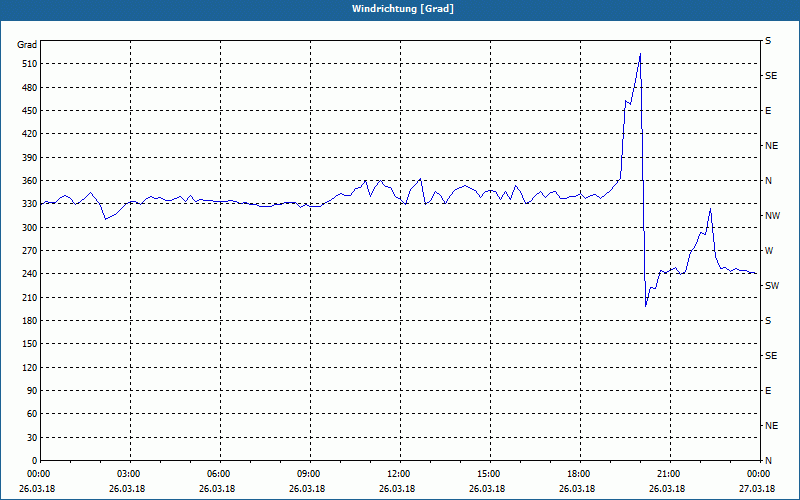Click the '180' Y-axis value

(x=29, y=320)
